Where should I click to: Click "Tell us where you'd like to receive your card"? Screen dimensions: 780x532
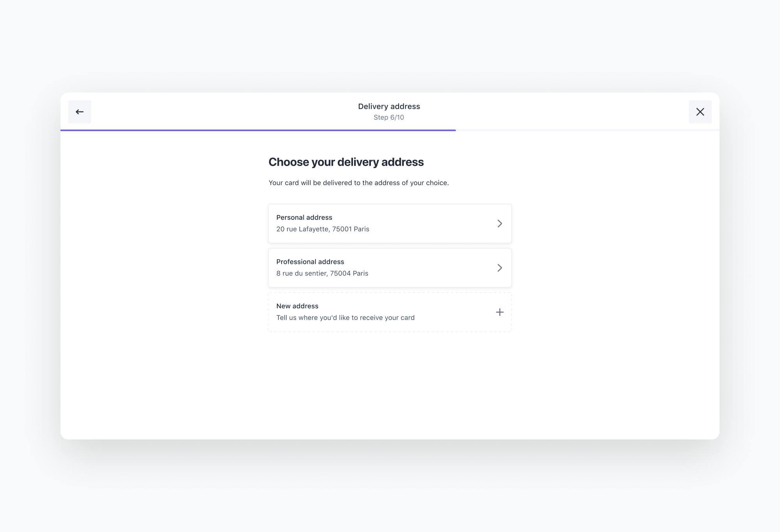[x=346, y=318]
